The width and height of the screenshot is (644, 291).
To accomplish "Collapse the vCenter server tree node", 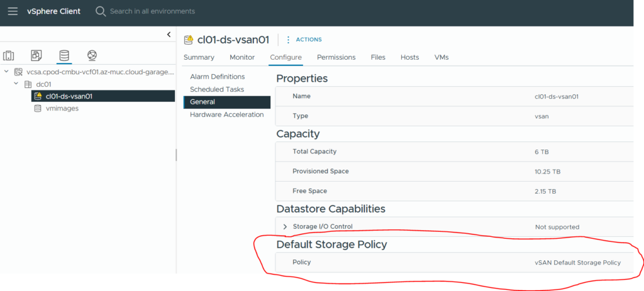I will [6, 72].
